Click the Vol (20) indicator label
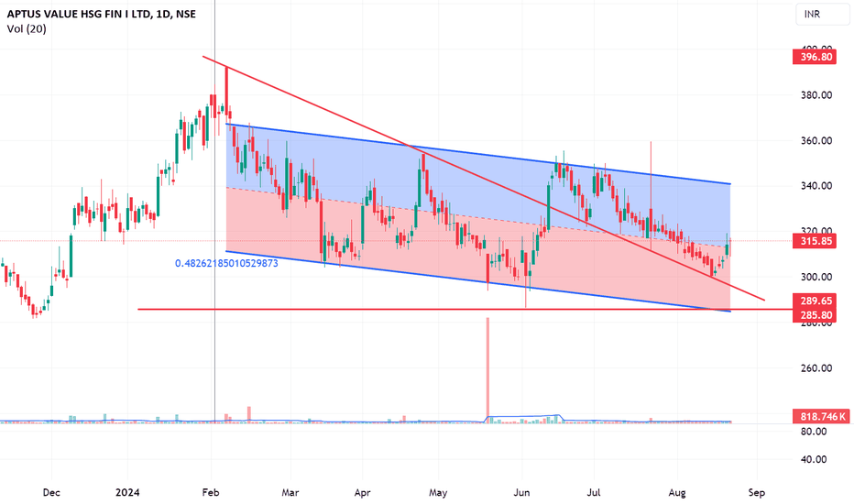 (27, 29)
